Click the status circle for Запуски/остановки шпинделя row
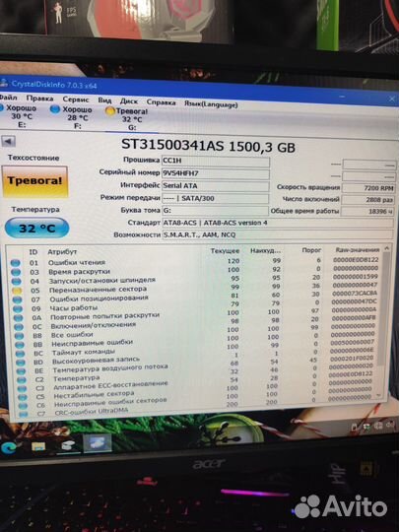Viewport: 399px width, 532px height. click(x=16, y=281)
